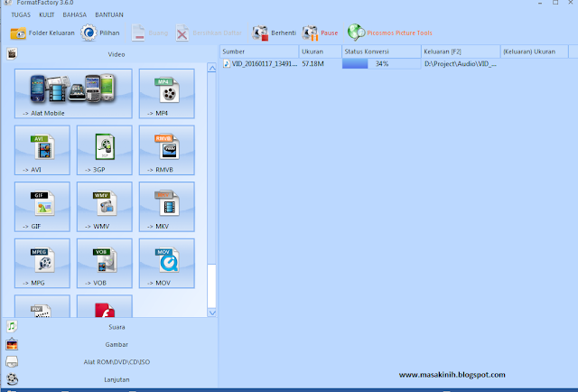This screenshot has height=392, width=578.
Task: Choose the MP4 conversion tile
Action: [166, 94]
